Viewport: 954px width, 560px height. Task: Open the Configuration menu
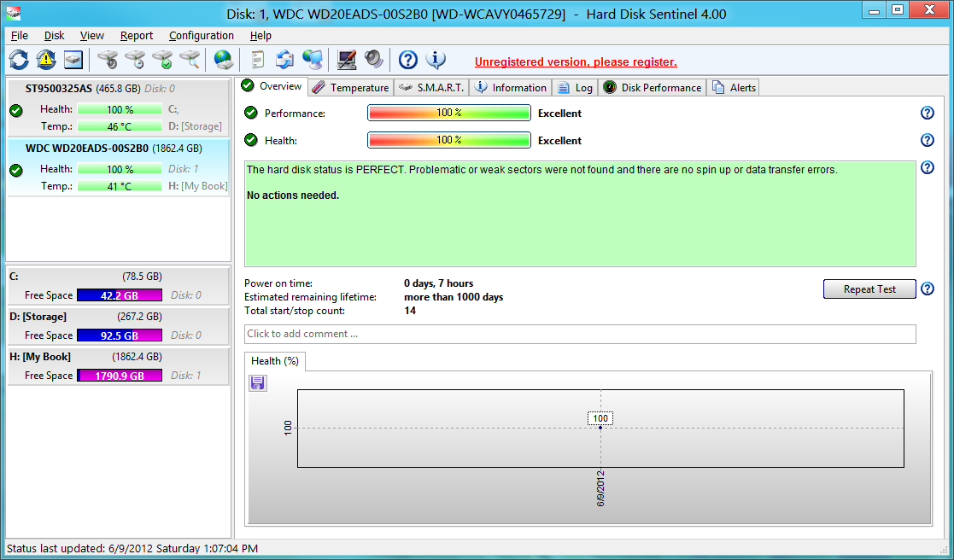coord(202,35)
